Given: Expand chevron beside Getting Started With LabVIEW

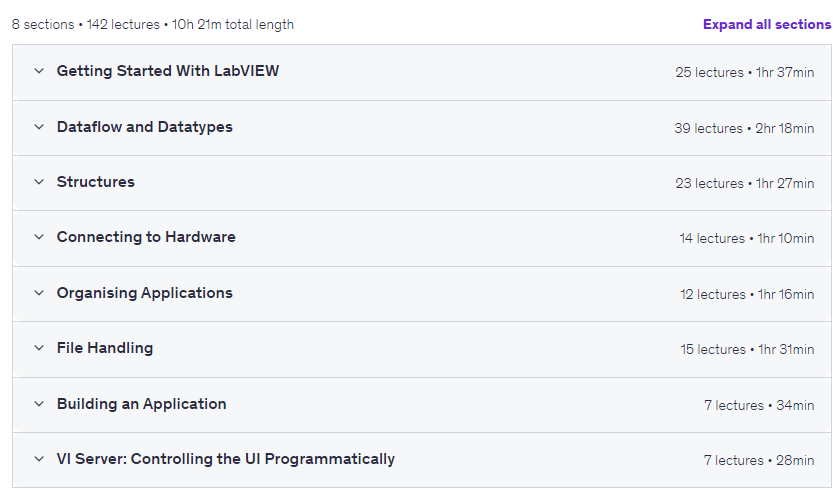Looking at the screenshot, I should pyautogui.click(x=39, y=71).
